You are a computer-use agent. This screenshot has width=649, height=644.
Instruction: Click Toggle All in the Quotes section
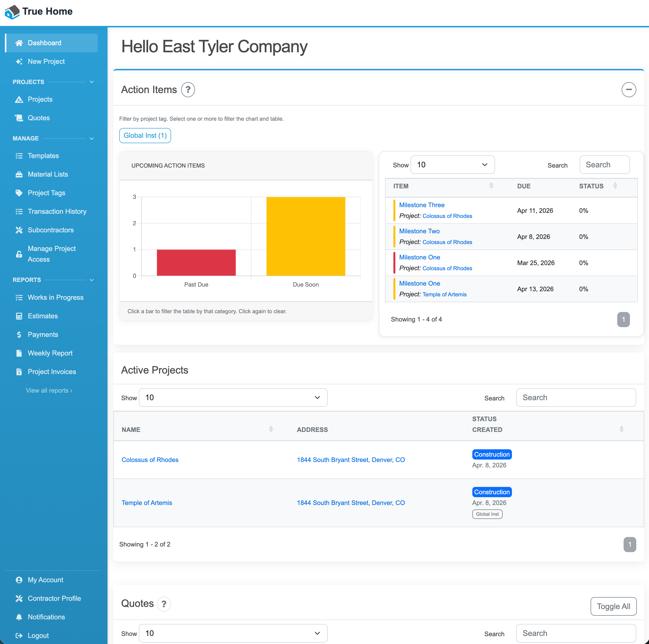pyautogui.click(x=613, y=606)
